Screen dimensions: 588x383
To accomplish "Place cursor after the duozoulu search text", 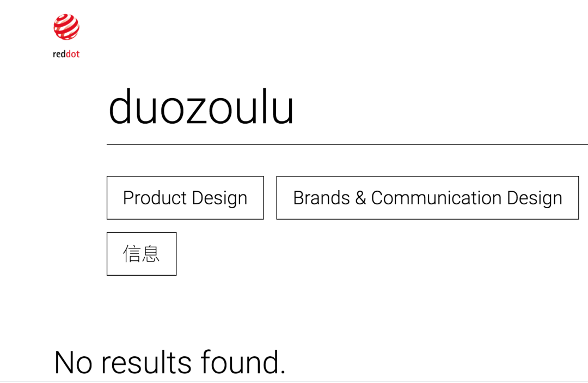I will click(295, 108).
